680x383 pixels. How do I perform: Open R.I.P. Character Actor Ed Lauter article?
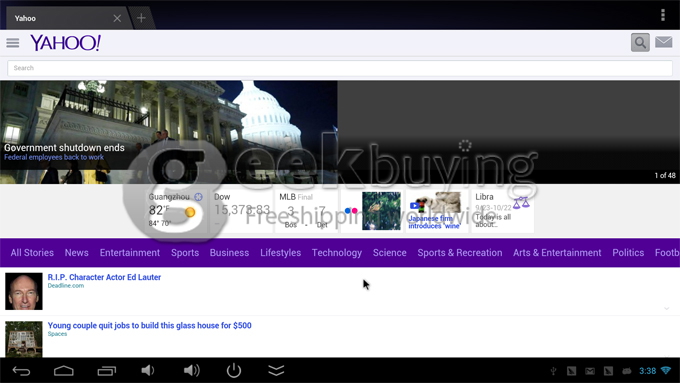tap(104, 277)
